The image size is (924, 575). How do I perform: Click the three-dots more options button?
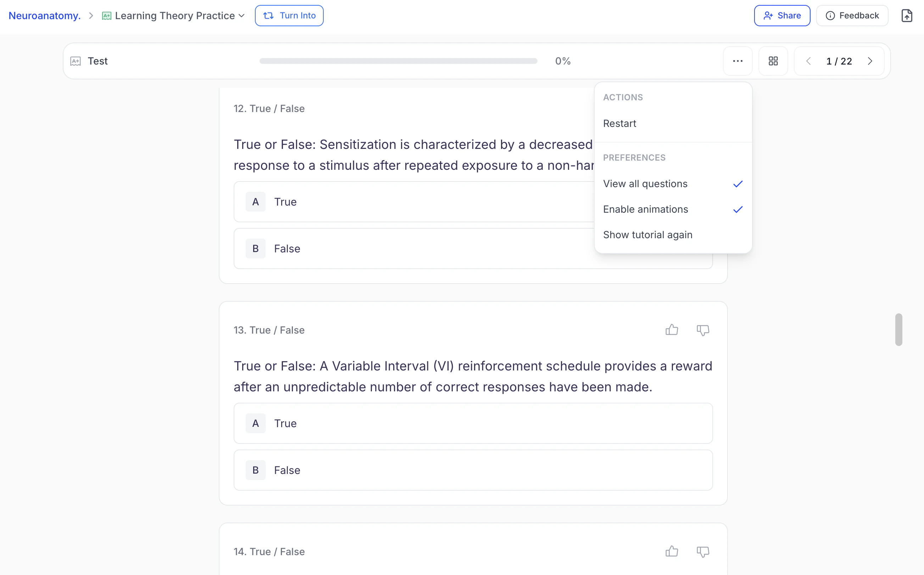tap(737, 61)
